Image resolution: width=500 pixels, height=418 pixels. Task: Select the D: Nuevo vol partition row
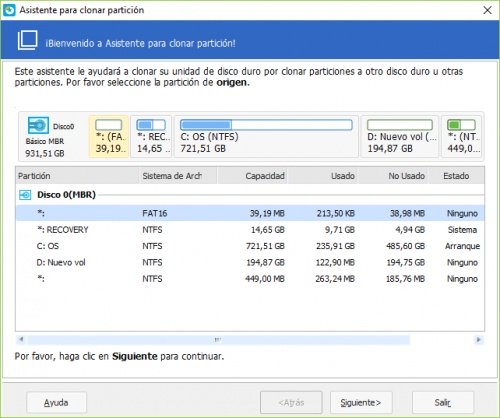(250, 262)
